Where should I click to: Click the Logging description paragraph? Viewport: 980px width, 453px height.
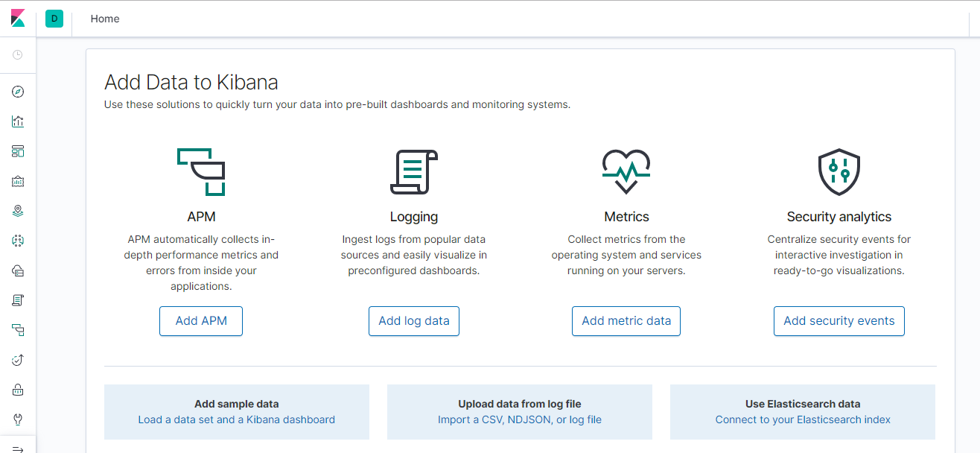(x=414, y=255)
